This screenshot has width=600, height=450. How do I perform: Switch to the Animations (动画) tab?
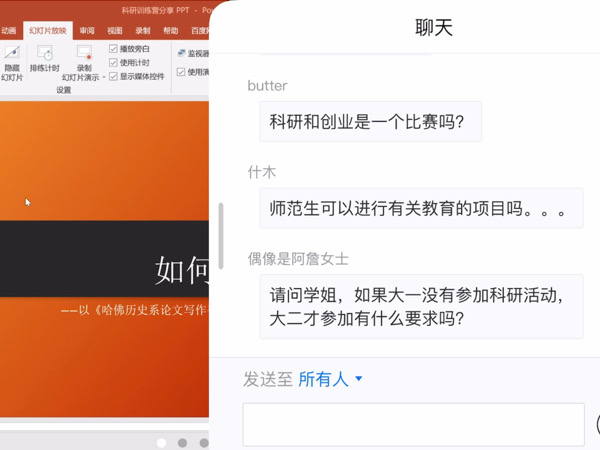9,31
